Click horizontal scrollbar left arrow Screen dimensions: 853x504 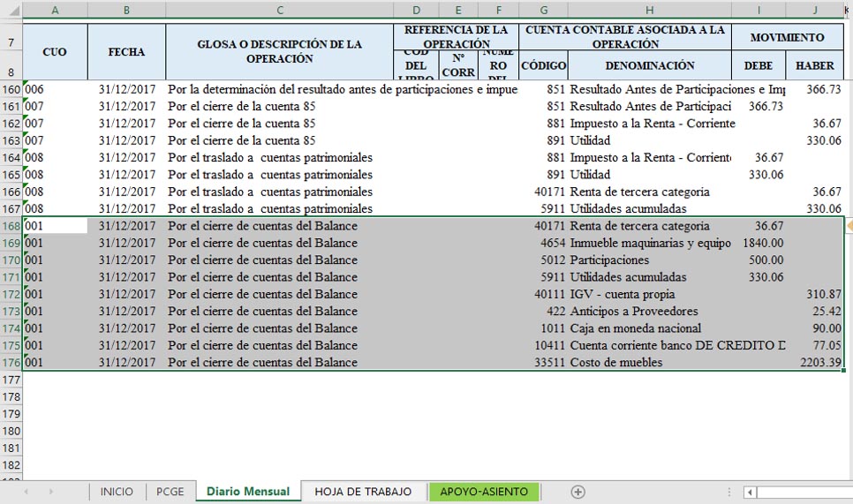(x=749, y=492)
